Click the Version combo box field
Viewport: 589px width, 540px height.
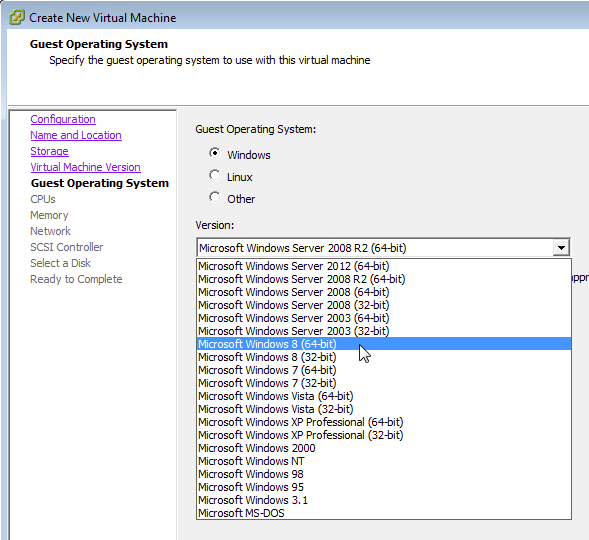[383, 248]
